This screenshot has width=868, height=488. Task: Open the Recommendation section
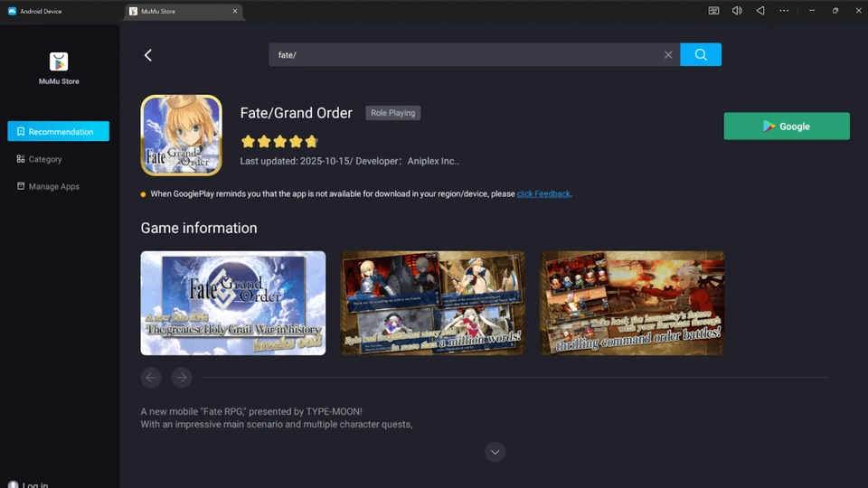point(58,131)
